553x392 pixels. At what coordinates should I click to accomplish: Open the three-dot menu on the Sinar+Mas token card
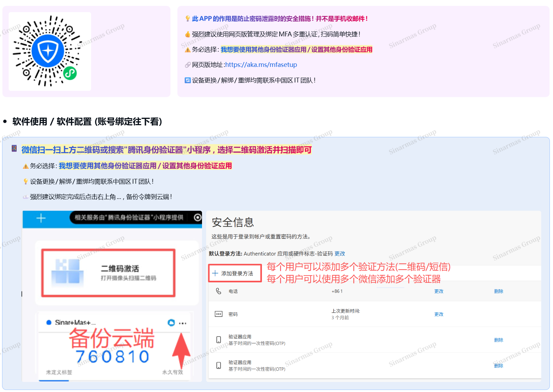click(x=183, y=323)
